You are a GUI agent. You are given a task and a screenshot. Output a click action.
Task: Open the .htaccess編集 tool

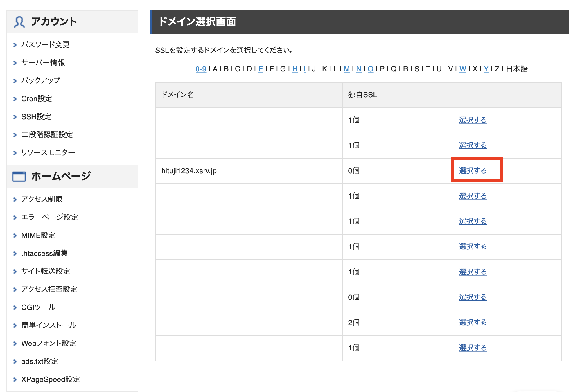click(44, 253)
